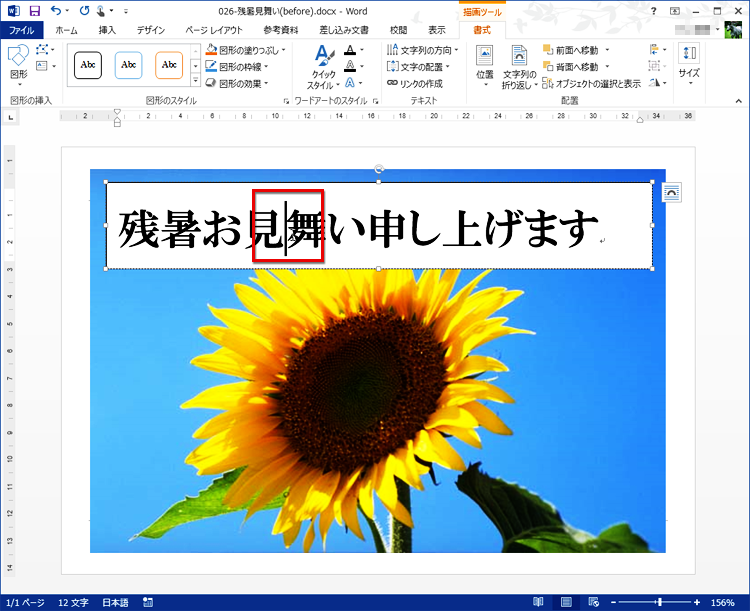Open 前面へ移動 dropdown arrow
The height and width of the screenshot is (611, 750).
point(607,49)
